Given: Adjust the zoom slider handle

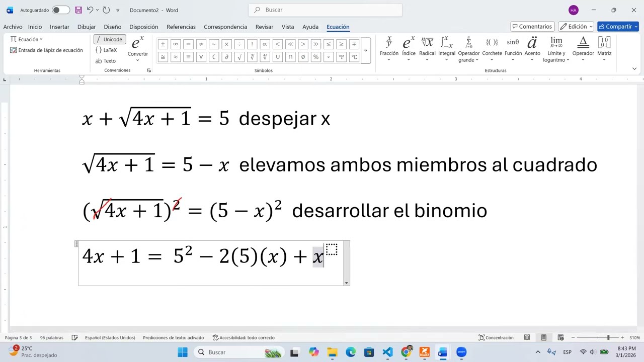Looking at the screenshot, I should pyautogui.click(x=608, y=337).
